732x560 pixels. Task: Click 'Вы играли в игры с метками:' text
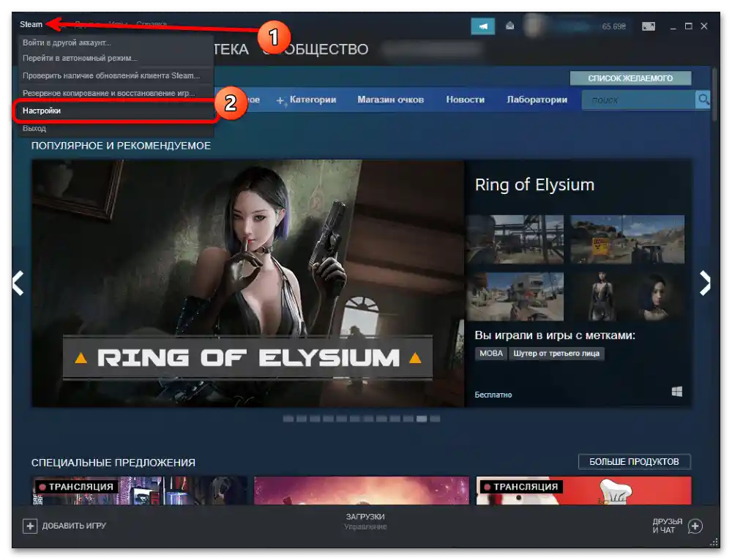555,335
